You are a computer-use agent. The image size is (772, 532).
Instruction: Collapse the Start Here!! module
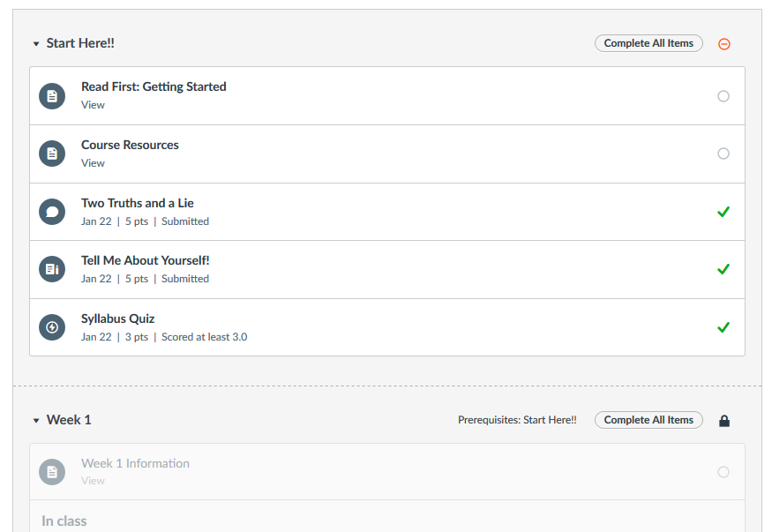(x=36, y=44)
